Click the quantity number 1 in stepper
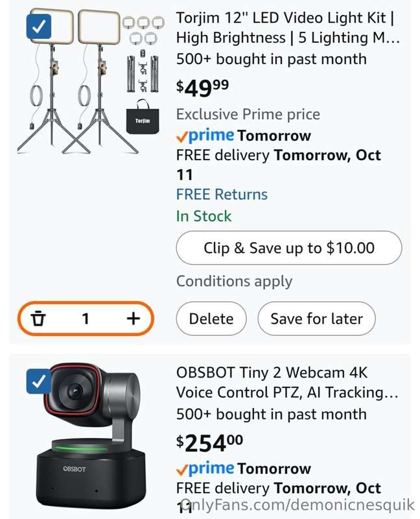 (x=86, y=319)
